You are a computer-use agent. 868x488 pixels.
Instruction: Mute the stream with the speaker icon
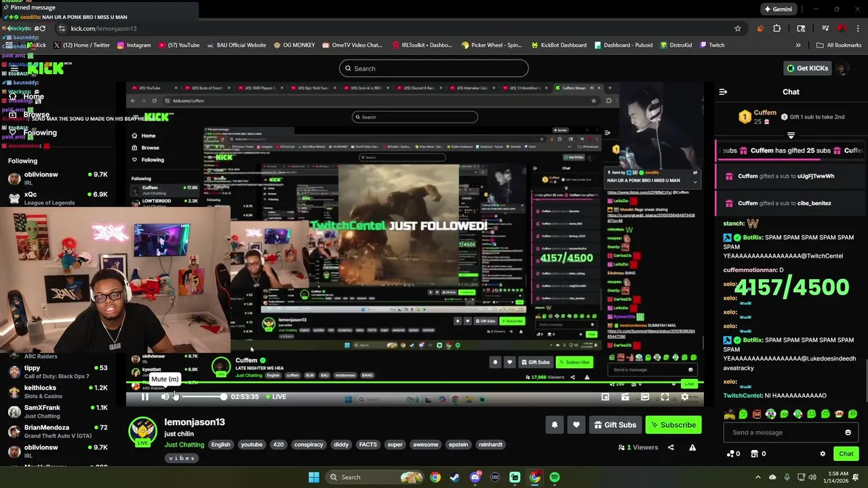pyautogui.click(x=165, y=396)
